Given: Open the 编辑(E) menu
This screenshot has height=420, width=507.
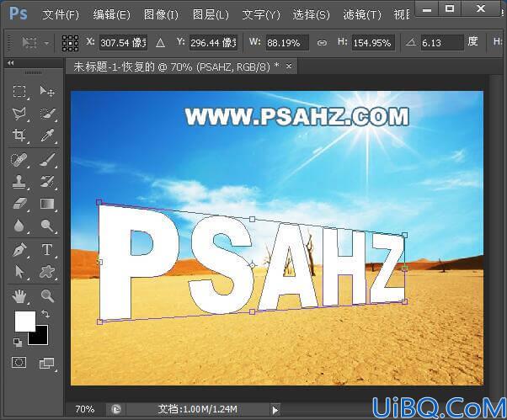Looking at the screenshot, I should [111, 15].
